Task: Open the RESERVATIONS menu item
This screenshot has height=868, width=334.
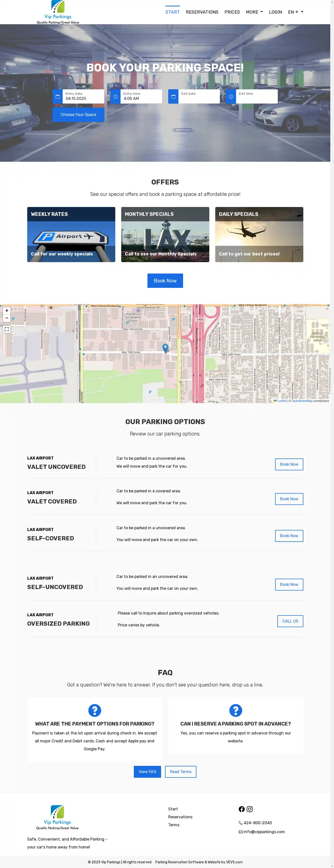Action: (x=202, y=12)
